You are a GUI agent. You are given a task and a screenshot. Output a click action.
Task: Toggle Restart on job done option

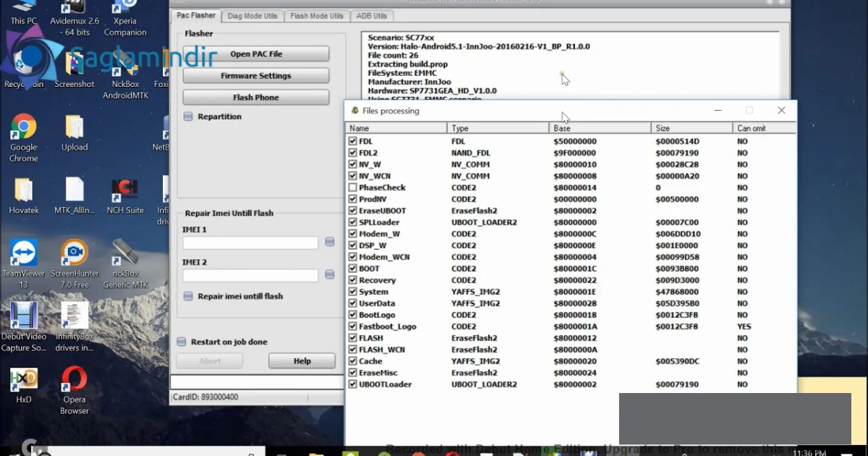coord(181,342)
